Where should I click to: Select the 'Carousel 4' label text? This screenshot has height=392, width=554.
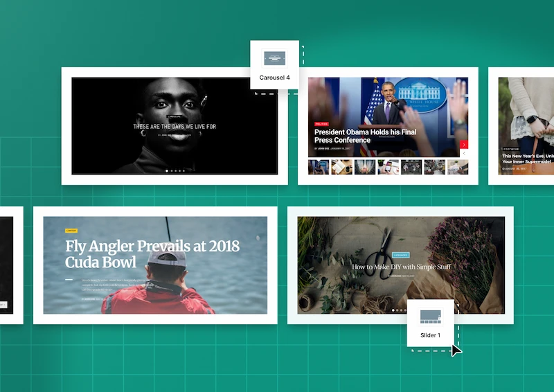point(274,78)
